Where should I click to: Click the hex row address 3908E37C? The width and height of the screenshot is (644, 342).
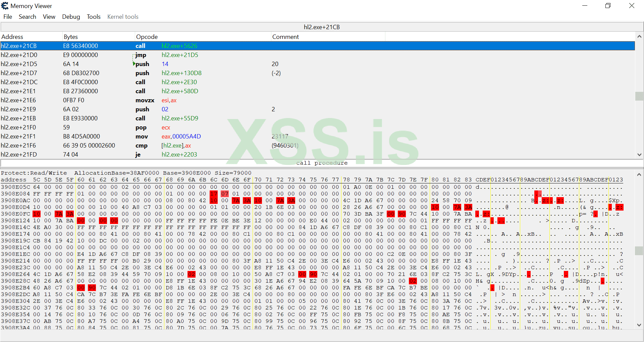(15, 321)
